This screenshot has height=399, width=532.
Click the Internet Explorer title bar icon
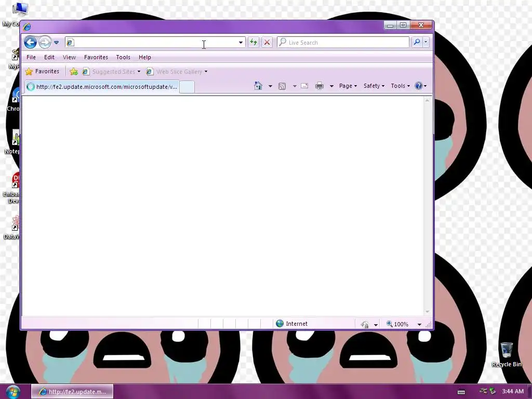pyautogui.click(x=27, y=27)
